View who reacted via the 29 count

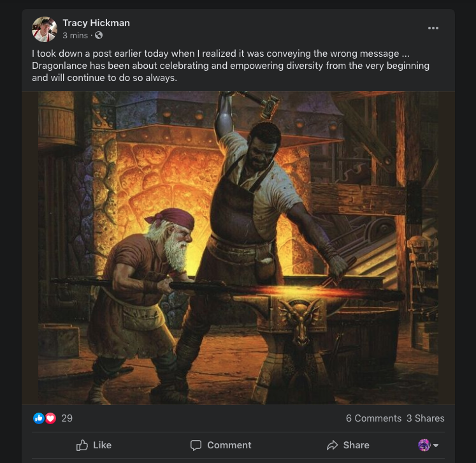[67, 418]
